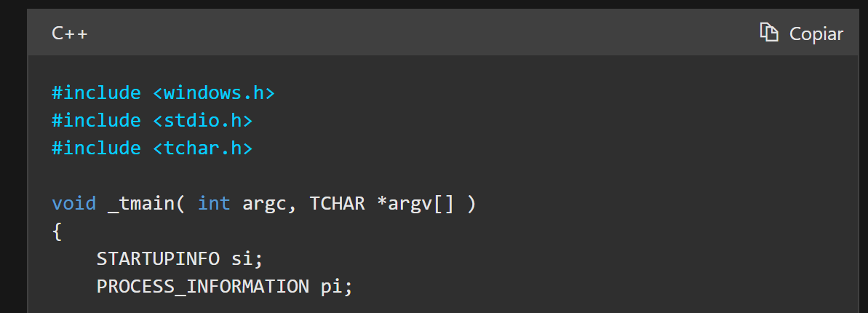This screenshot has height=313, width=868.
Task: Click the STARTUPINFO type name
Action: [x=158, y=258]
